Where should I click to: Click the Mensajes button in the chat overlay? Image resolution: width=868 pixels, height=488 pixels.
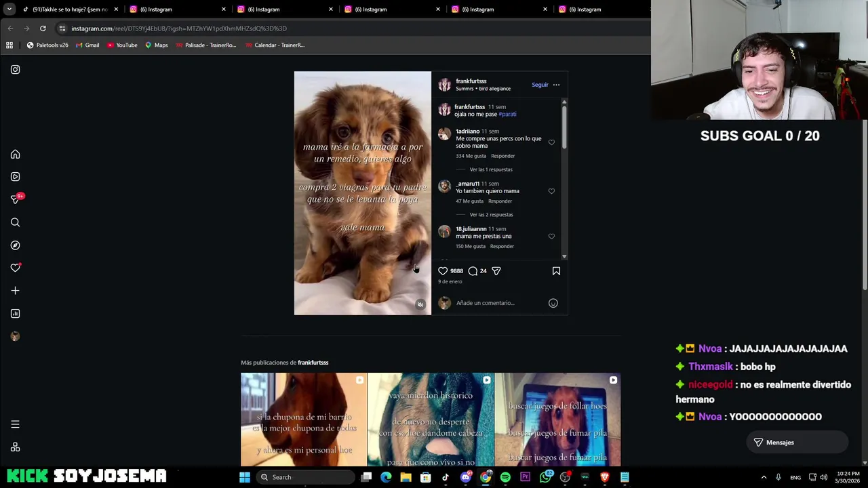pyautogui.click(x=797, y=443)
